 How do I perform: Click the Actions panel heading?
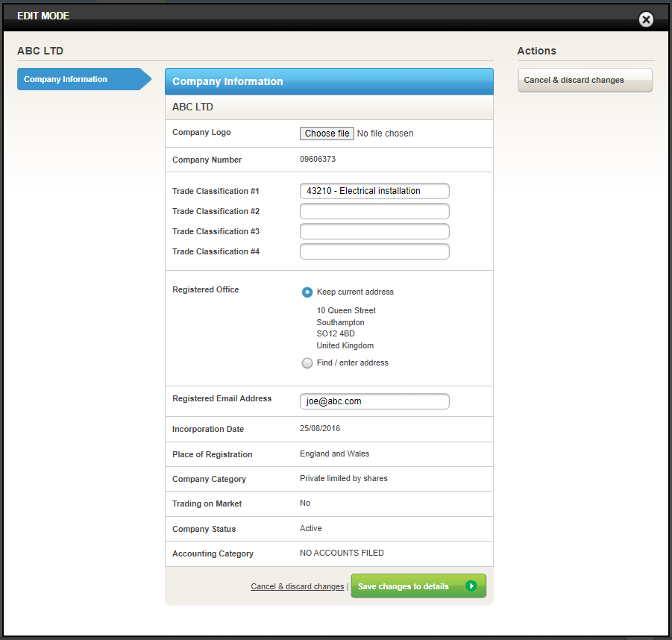click(536, 51)
